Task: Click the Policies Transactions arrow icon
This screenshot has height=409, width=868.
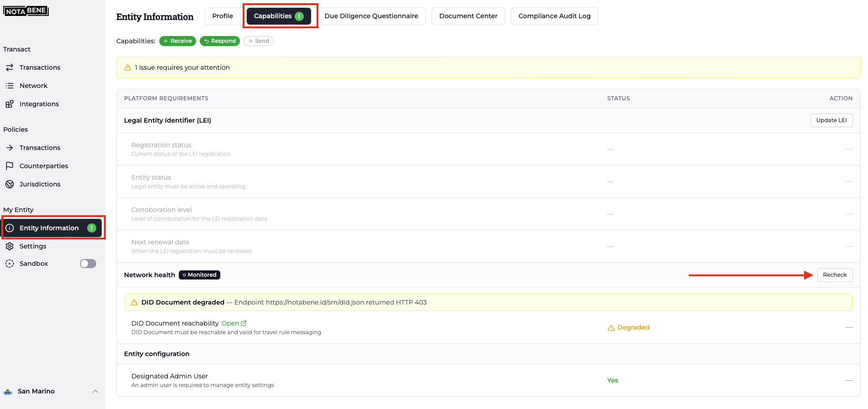Action: click(x=10, y=148)
